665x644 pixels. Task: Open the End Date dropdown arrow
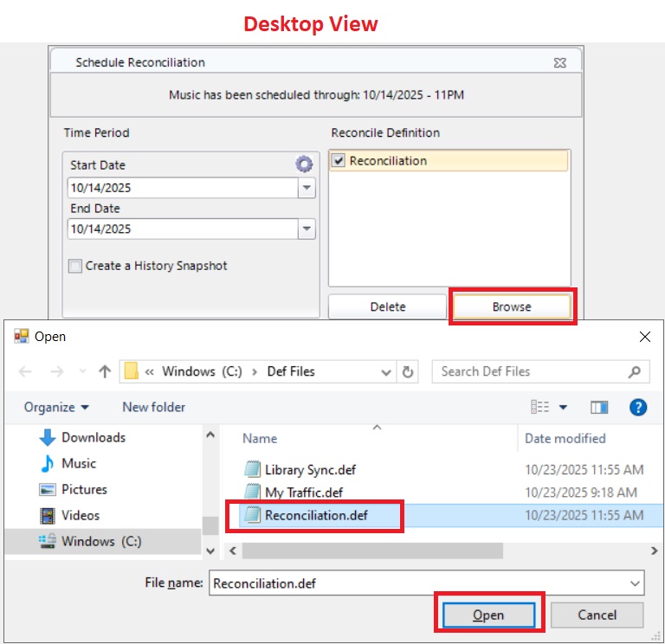[x=307, y=229]
